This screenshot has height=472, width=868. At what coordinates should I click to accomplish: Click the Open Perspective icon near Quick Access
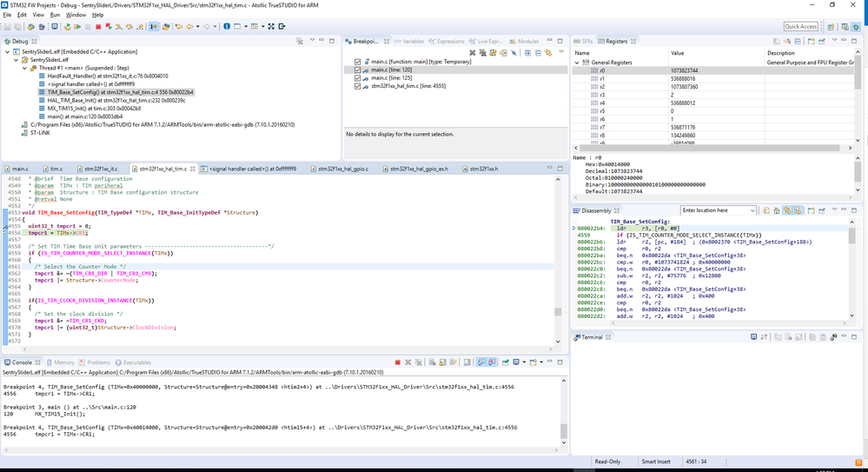coord(831,27)
